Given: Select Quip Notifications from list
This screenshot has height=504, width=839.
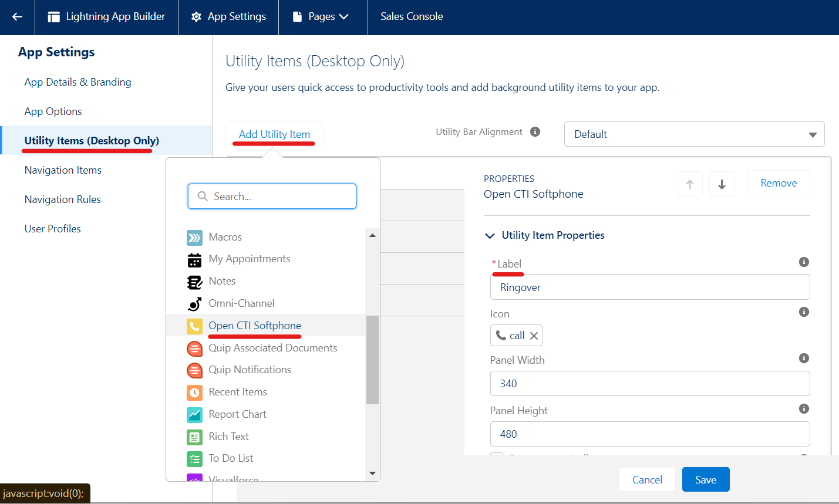Looking at the screenshot, I should [250, 370].
